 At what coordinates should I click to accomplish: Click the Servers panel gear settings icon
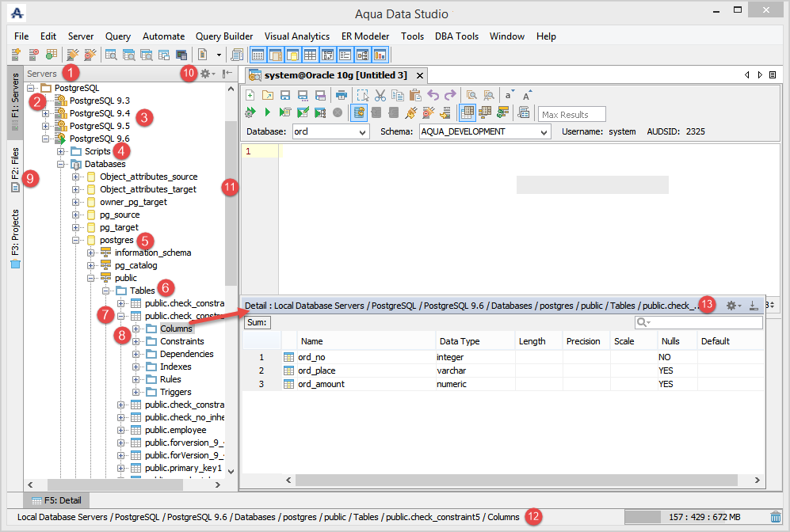pos(205,74)
